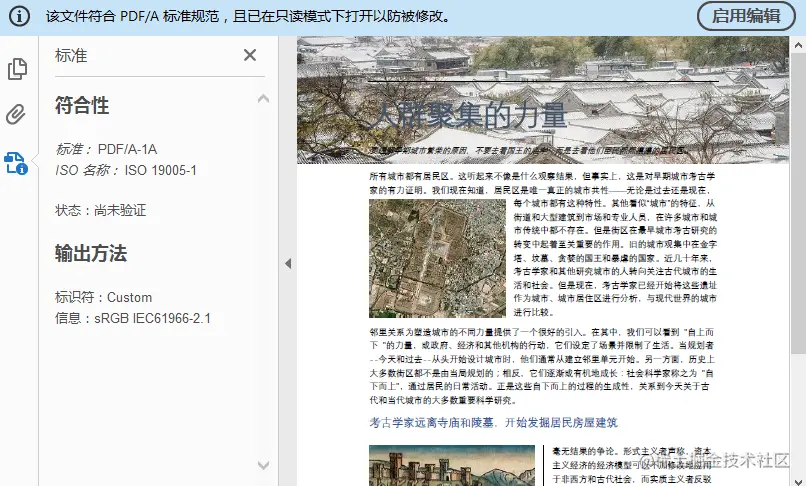Click the PDF/A read-only notification message

pos(249,16)
